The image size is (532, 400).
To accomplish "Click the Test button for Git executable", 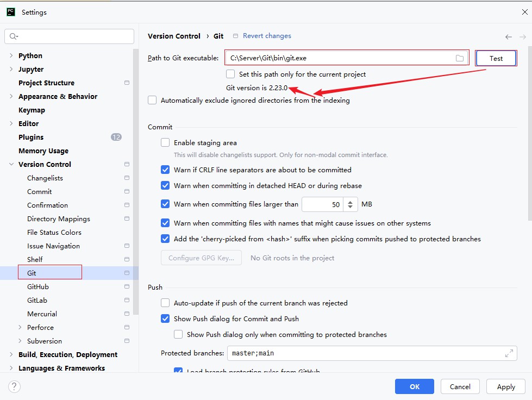I will click(x=496, y=58).
